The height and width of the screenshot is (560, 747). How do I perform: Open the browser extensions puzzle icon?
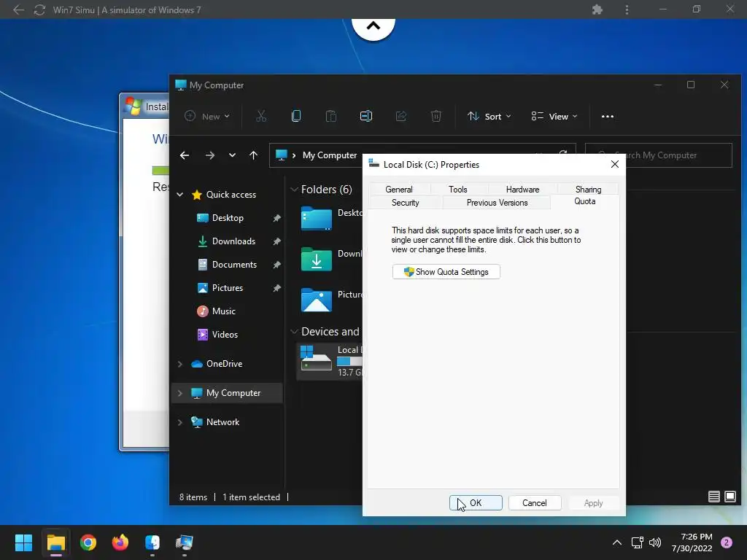pos(597,9)
